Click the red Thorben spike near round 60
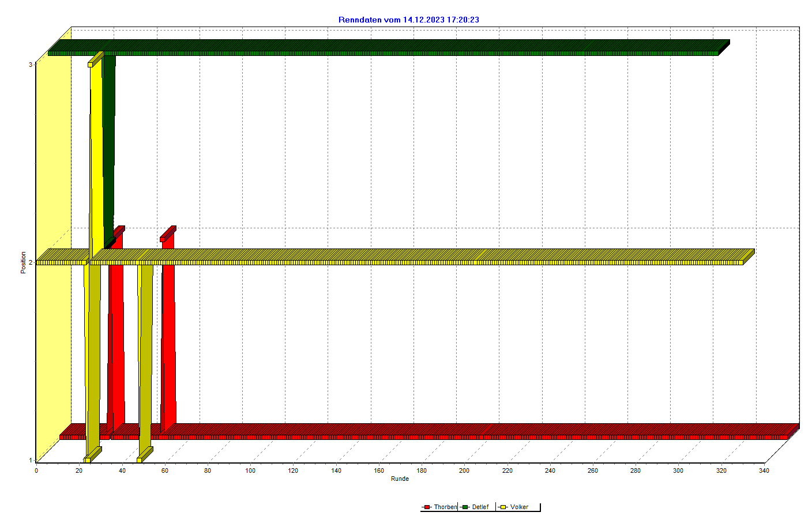Image resolution: width=812 pixels, height=527 pixels. click(x=168, y=329)
